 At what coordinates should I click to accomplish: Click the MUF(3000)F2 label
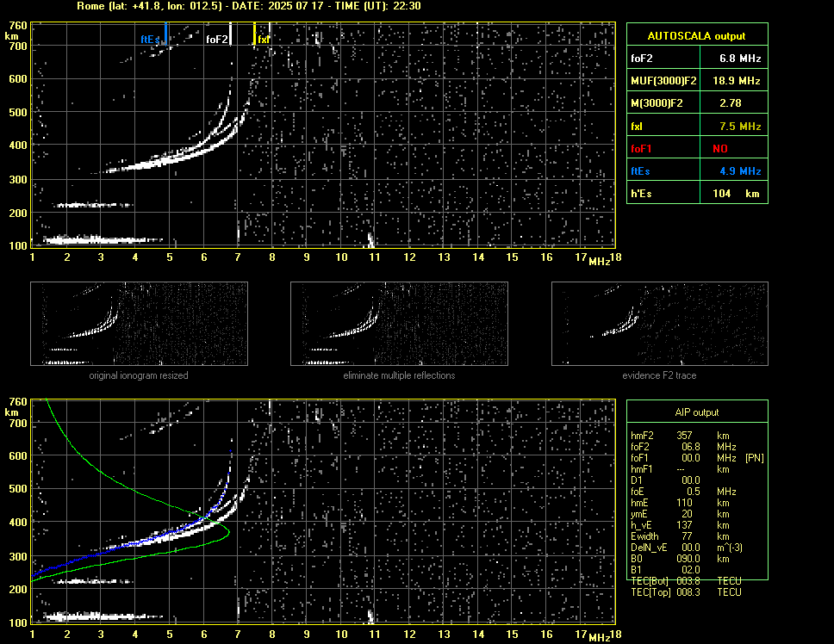tap(663, 81)
